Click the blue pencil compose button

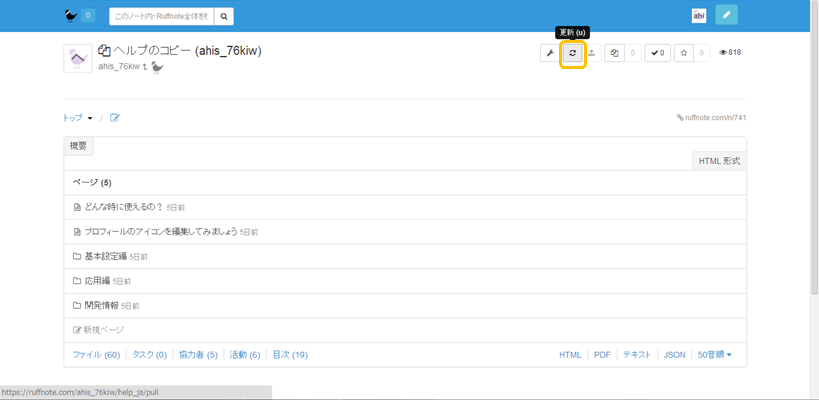coord(726,16)
